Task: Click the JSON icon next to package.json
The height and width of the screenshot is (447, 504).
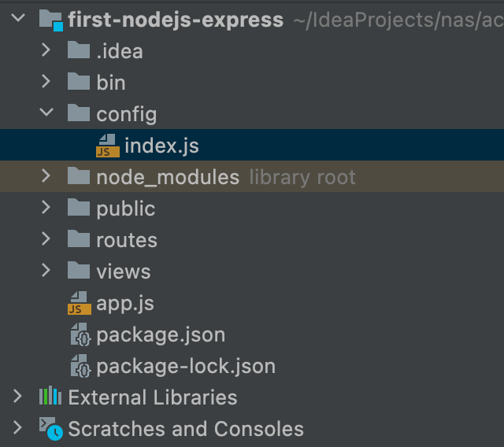Action: point(80,334)
